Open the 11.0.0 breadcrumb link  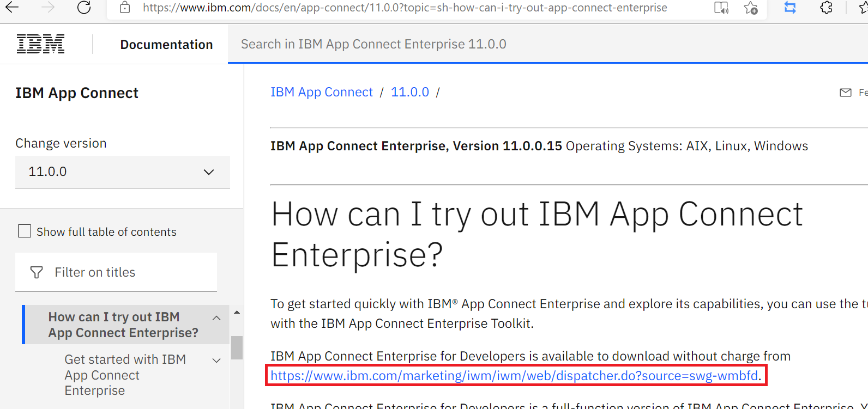(x=410, y=92)
